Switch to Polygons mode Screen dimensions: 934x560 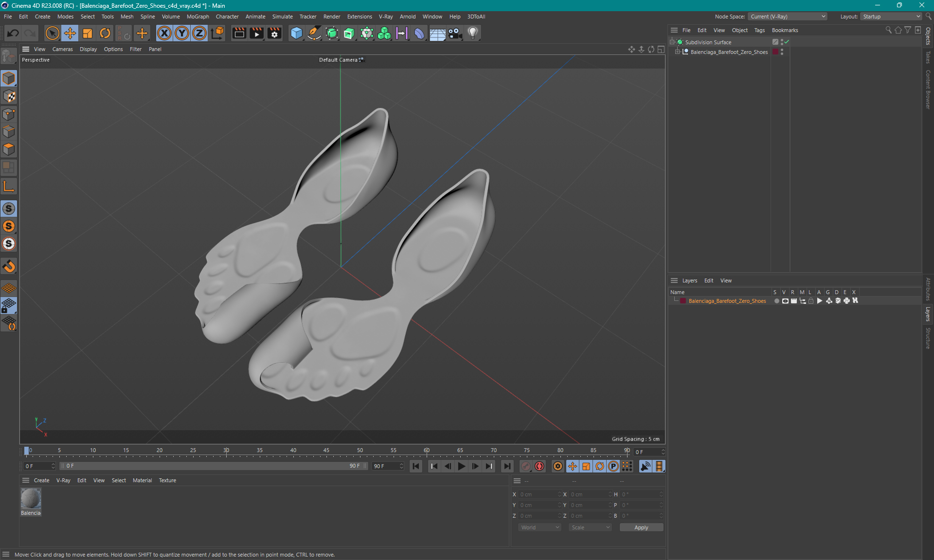(x=9, y=149)
